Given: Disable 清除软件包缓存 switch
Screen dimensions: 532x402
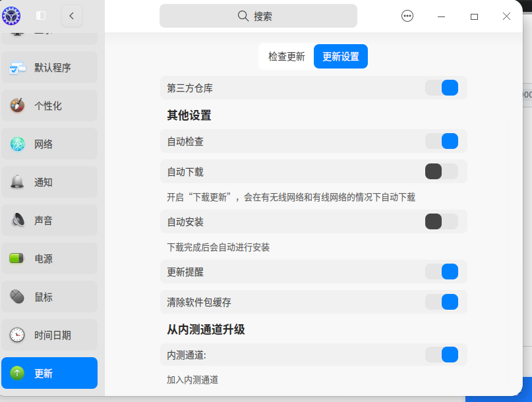Looking at the screenshot, I should click(442, 302).
